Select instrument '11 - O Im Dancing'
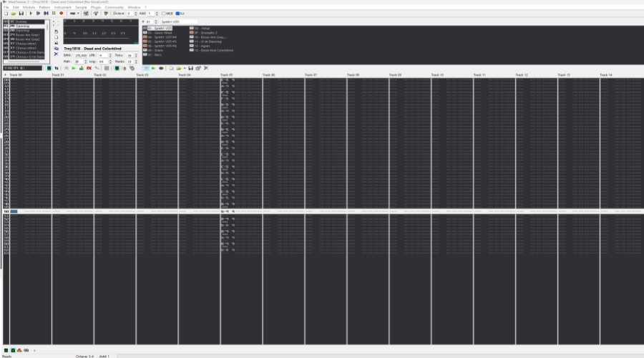 click(x=206, y=42)
